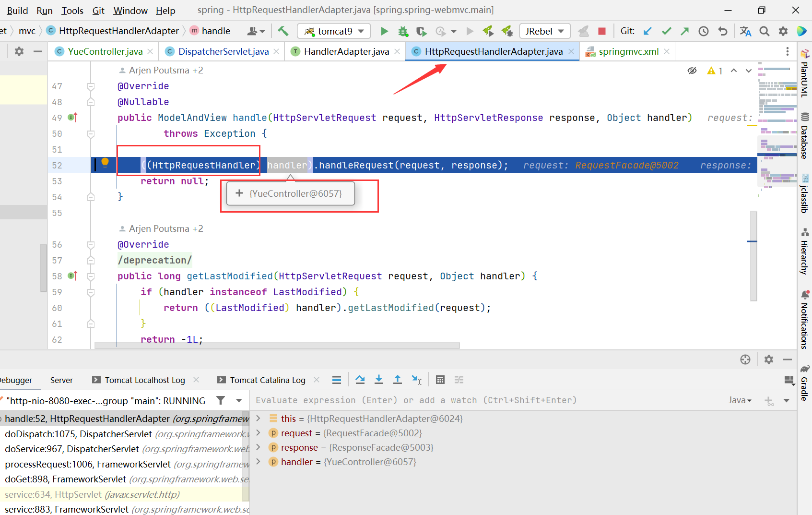Image resolution: width=812 pixels, height=515 pixels.
Task: Select doDispatch:1075 DispatcherServlet stack frame
Action: (125, 434)
